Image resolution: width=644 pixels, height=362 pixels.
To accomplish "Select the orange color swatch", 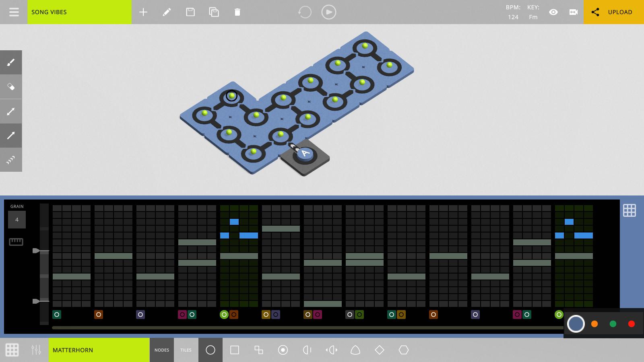I will [594, 323].
